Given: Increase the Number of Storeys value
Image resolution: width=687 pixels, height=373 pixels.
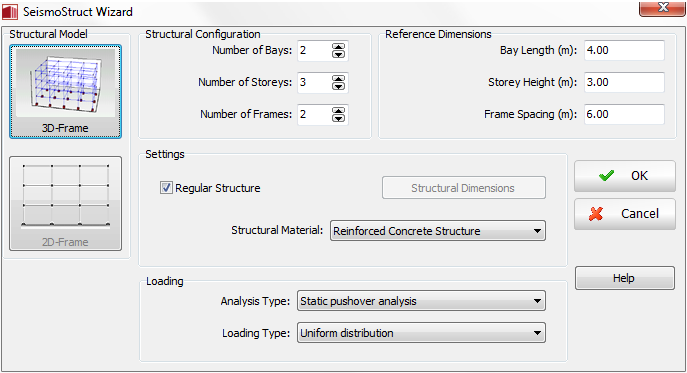Looking at the screenshot, I should tap(338, 79).
